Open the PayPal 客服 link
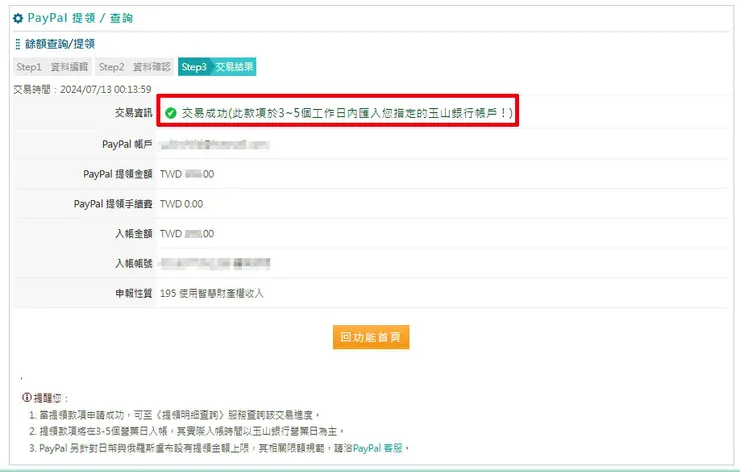 tap(378, 448)
